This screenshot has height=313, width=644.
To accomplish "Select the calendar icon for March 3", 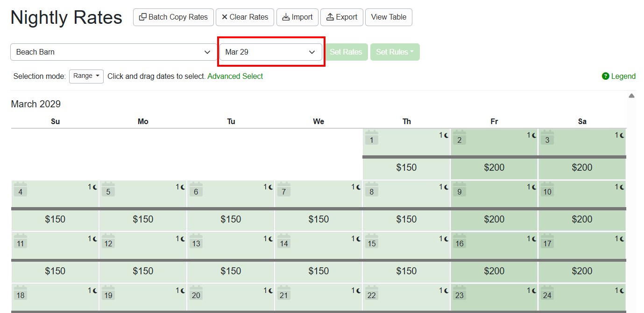I will 547,138.
